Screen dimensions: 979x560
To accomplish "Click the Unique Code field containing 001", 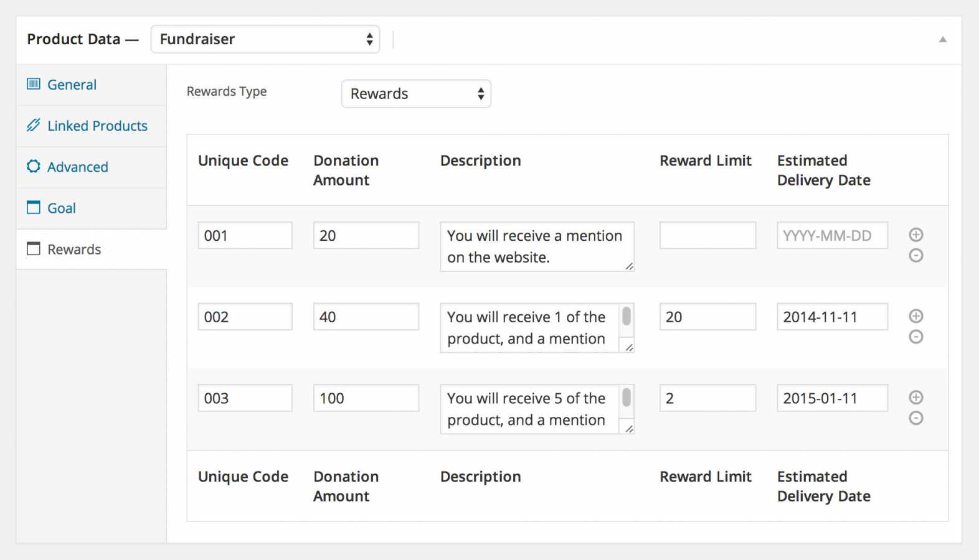I will click(x=245, y=235).
